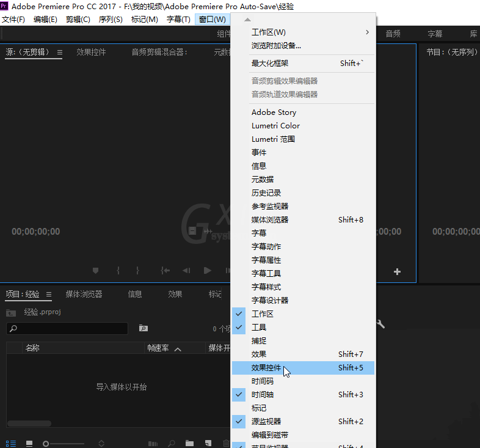480x448 pixels.
Task: Add a marker in Source monitor
Action: (x=95, y=271)
